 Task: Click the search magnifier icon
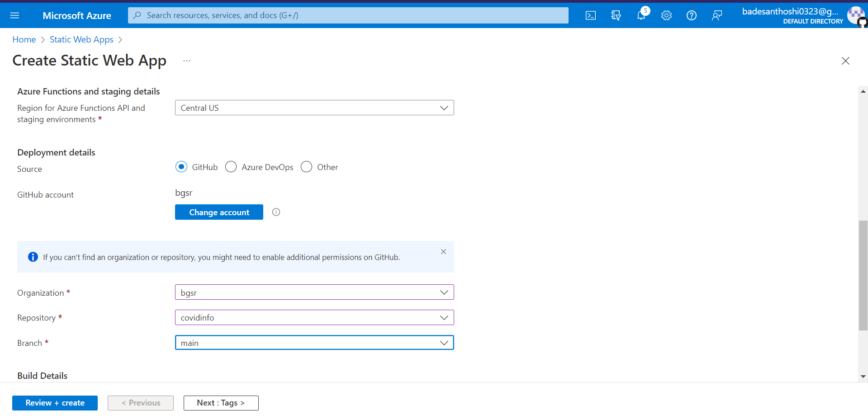[137, 15]
